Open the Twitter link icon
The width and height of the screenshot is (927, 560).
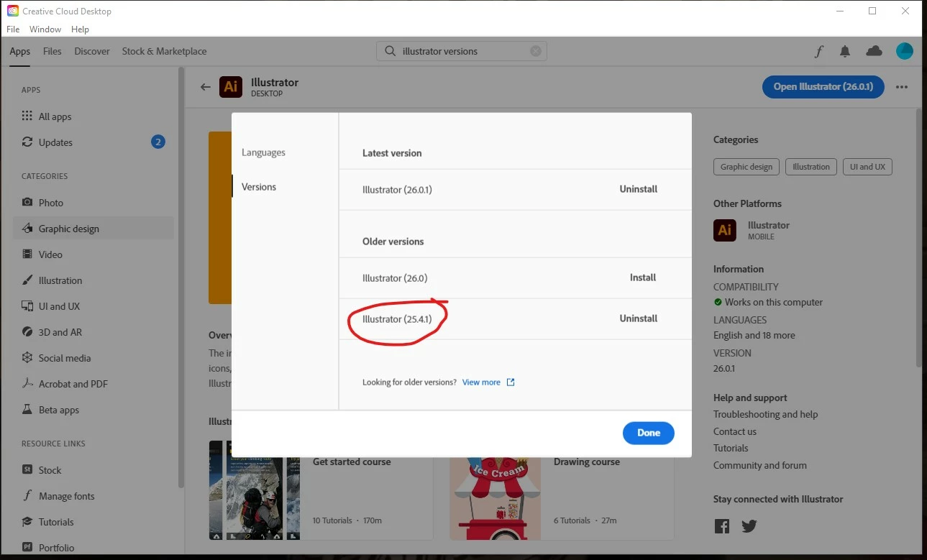(x=749, y=526)
